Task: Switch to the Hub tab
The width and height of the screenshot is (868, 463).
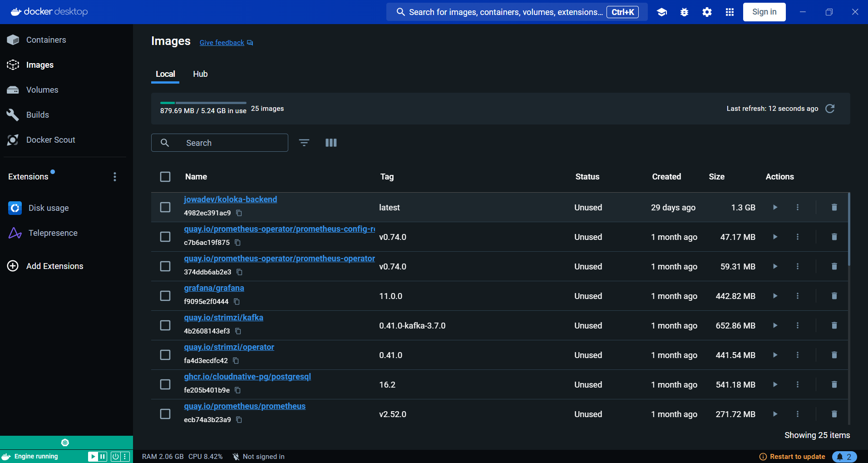Action: tap(200, 74)
